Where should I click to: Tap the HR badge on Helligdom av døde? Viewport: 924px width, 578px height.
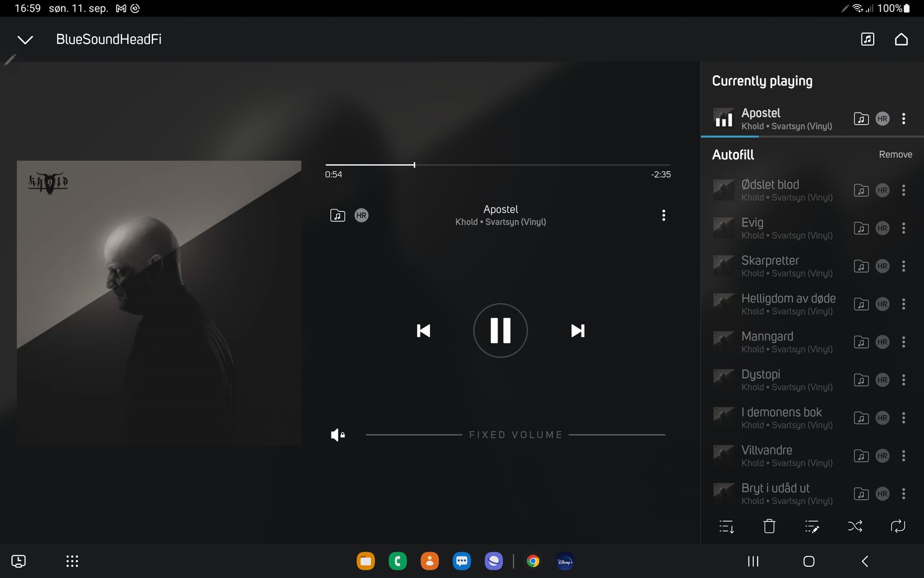[x=883, y=304]
